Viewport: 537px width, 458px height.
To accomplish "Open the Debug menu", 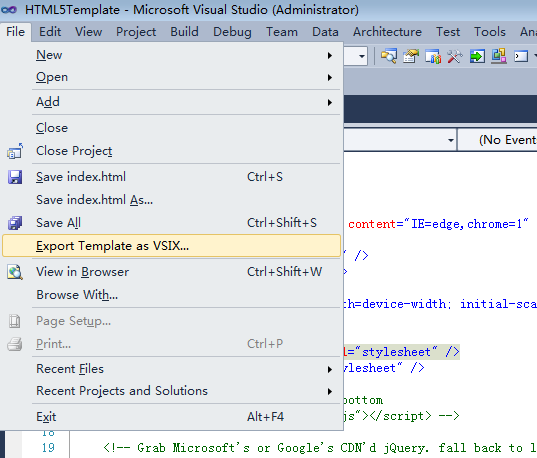I will [x=232, y=32].
